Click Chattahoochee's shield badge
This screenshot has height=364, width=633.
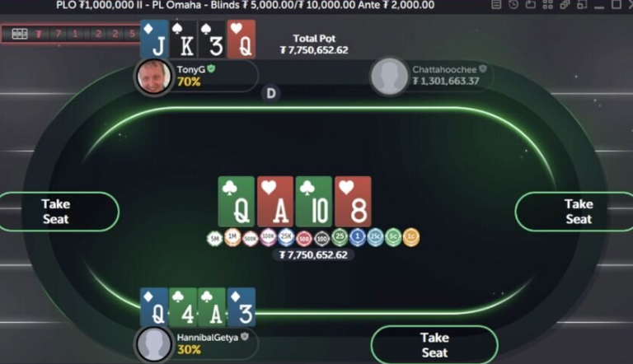pos(482,69)
